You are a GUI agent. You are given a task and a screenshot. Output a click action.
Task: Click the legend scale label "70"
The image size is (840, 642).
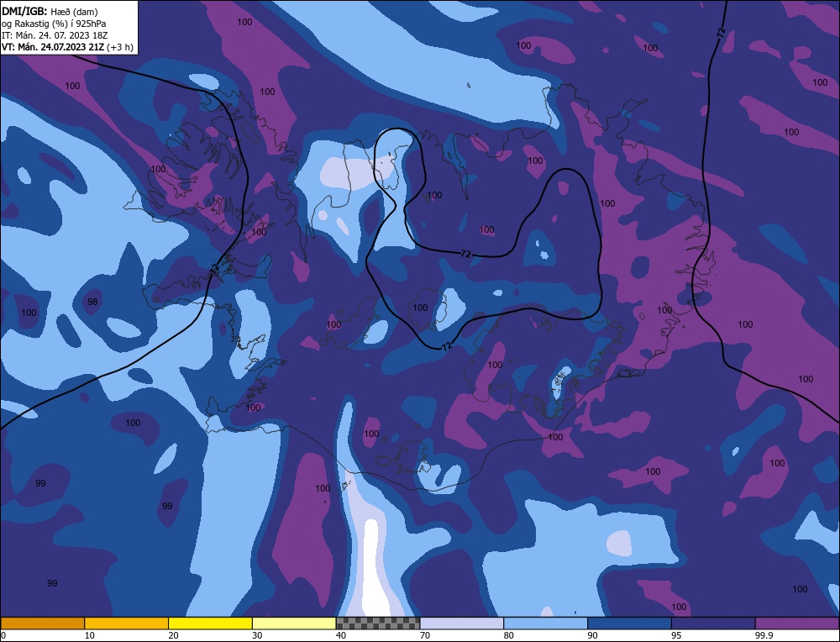425,635
